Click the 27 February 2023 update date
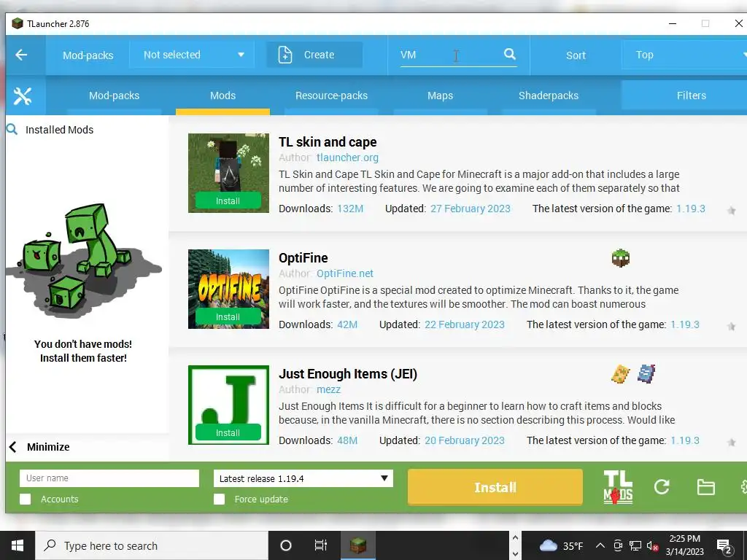Image resolution: width=747 pixels, height=560 pixels. coord(471,209)
